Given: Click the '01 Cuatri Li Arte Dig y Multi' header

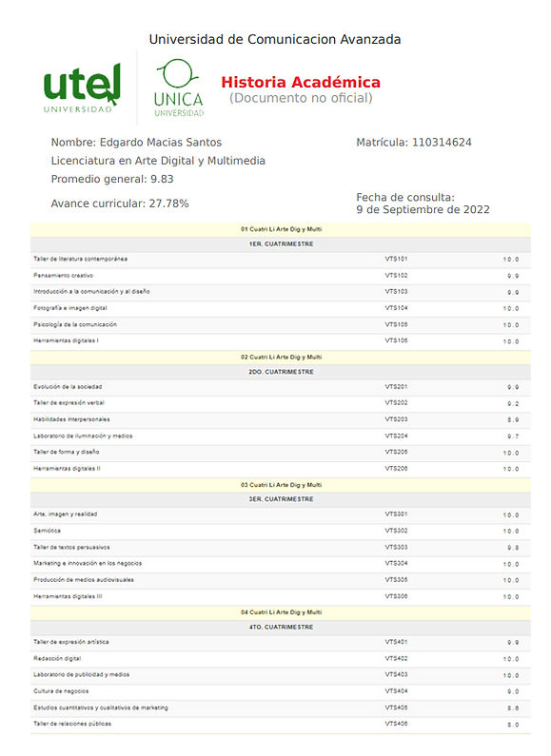Looking at the screenshot, I should 282,229.
